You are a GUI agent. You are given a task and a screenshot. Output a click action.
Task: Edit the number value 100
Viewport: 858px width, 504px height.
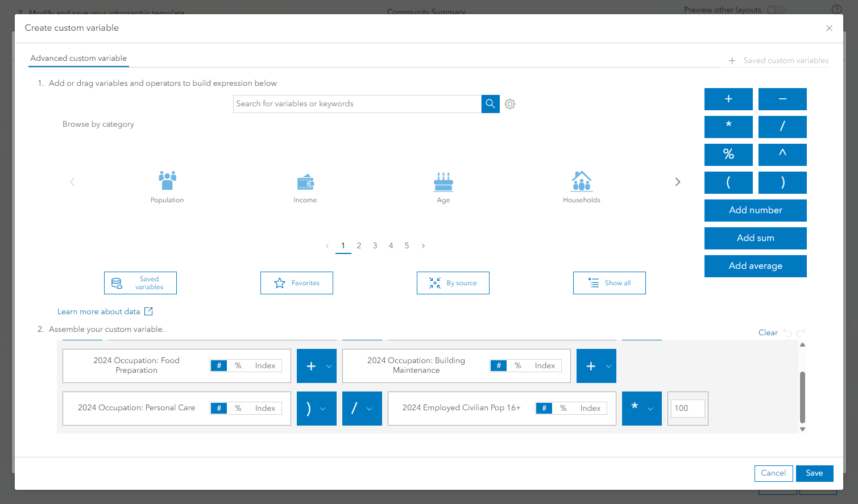[x=687, y=408]
